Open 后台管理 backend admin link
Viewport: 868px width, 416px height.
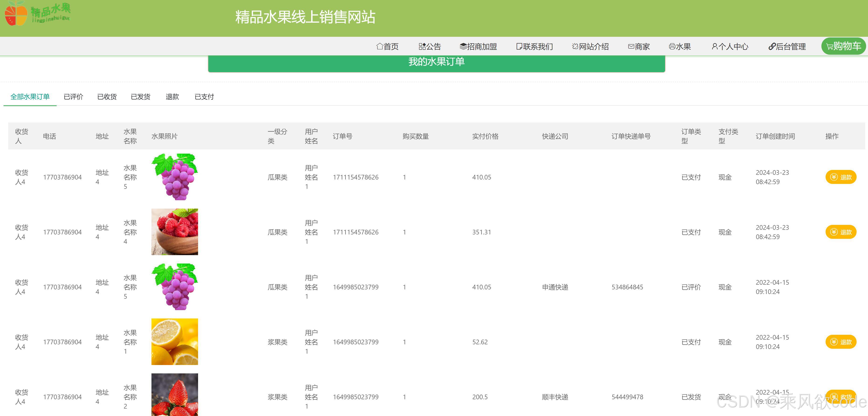click(x=787, y=47)
